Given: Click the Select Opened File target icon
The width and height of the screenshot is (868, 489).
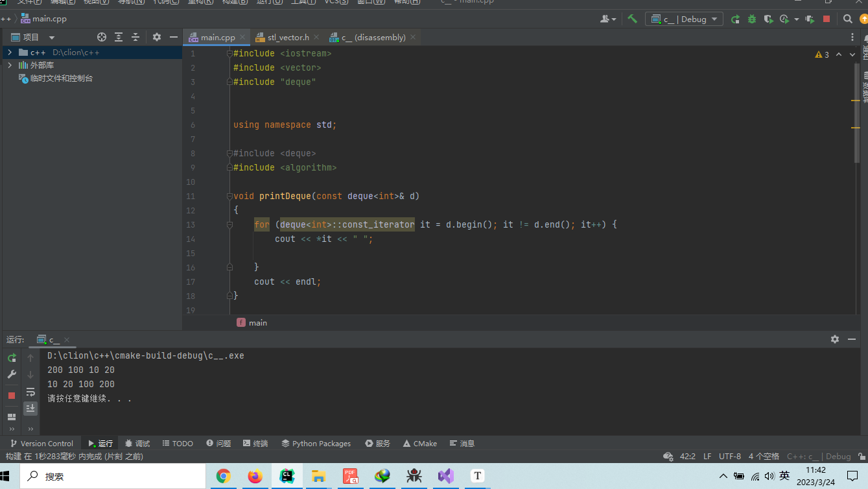Looking at the screenshot, I should [x=102, y=38].
